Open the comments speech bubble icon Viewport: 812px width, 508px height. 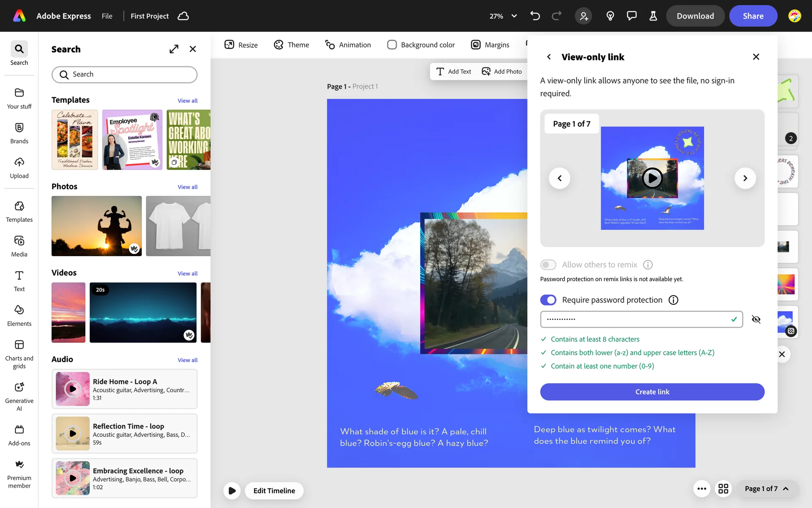point(631,16)
